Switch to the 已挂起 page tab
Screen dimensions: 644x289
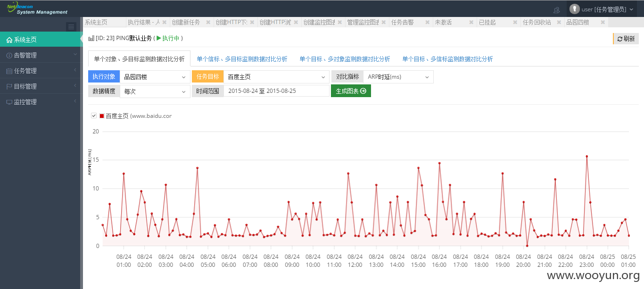487,22
